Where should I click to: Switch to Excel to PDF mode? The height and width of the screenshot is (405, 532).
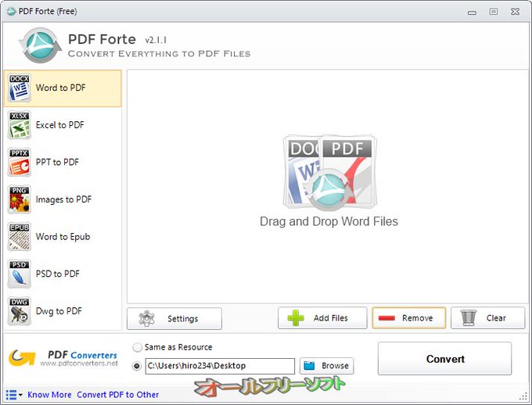tap(63, 125)
